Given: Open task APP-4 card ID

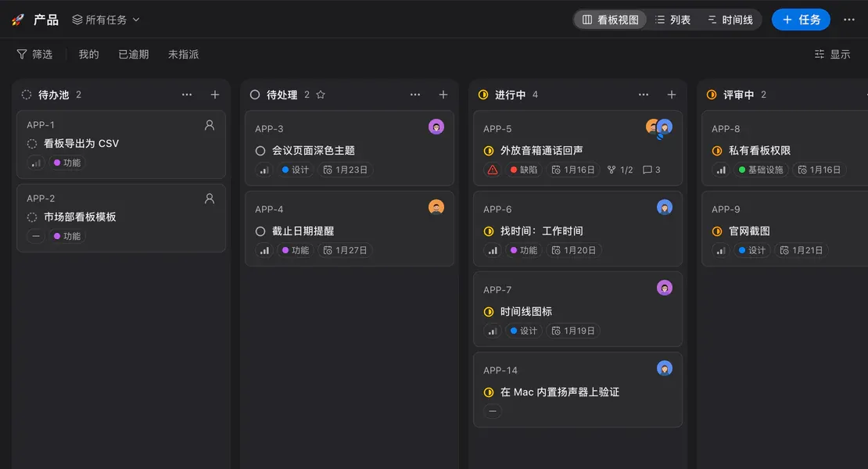Looking at the screenshot, I should pos(269,209).
